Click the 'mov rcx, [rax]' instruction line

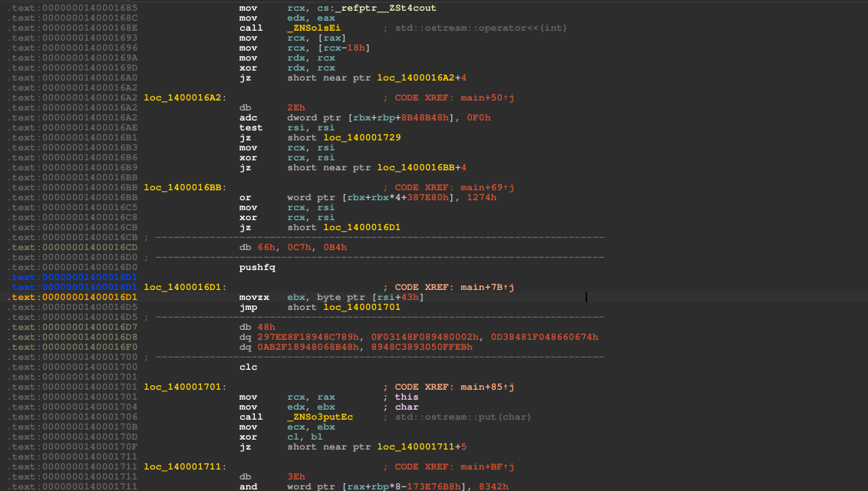(x=292, y=38)
